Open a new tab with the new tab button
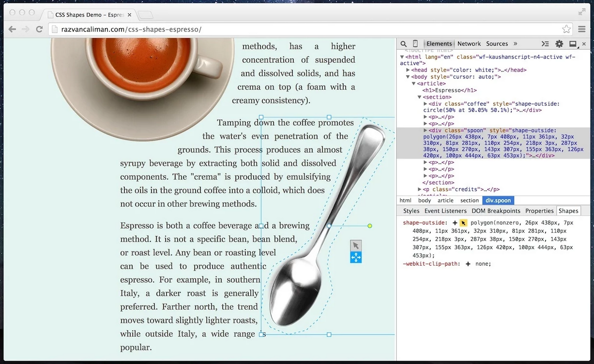Image resolution: width=594 pixels, height=364 pixels. pos(146,15)
